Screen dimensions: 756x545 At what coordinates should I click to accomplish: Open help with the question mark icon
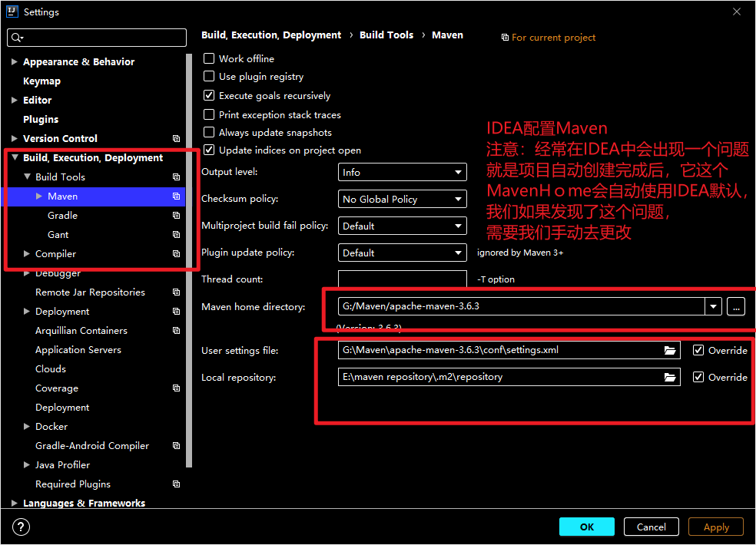[x=21, y=527]
